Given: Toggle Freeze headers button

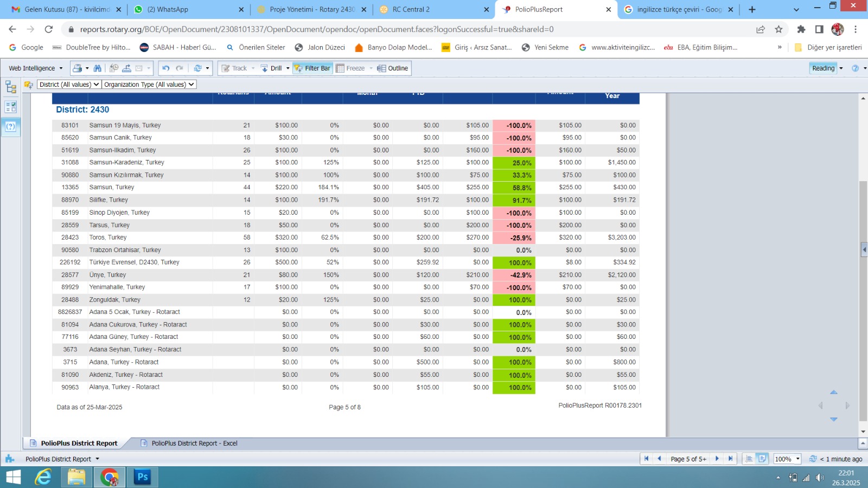Looking at the screenshot, I should click(x=350, y=68).
